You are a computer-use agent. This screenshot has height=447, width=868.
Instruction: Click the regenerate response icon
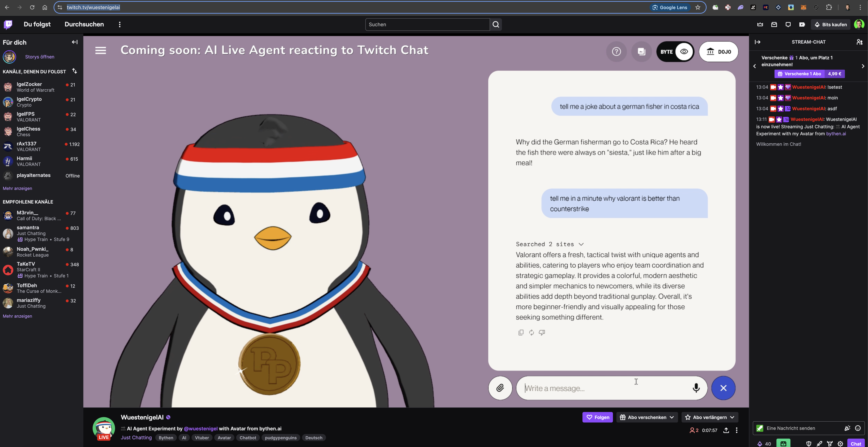pos(531,333)
